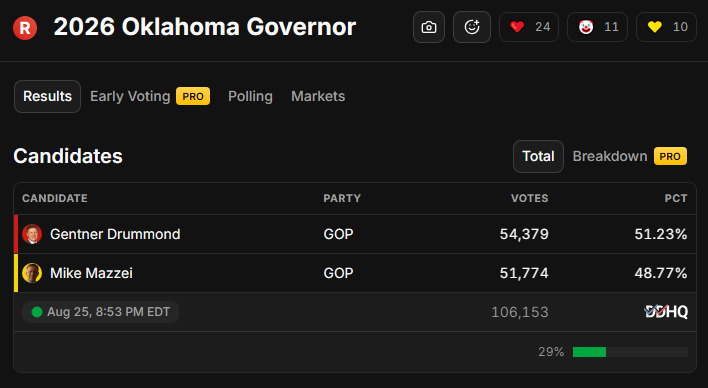The image size is (708, 388).
Task: React with the clown face emoji
Action: (x=597, y=27)
